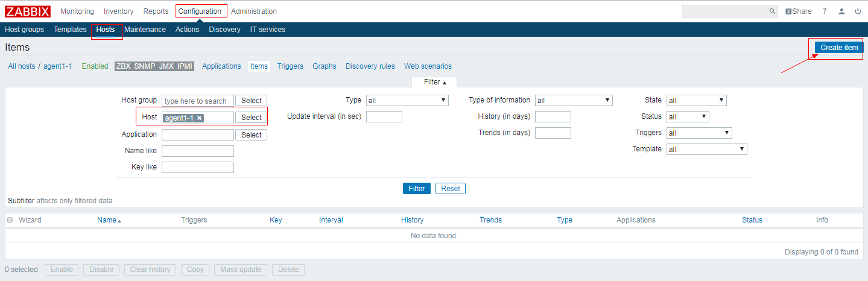The height and width of the screenshot is (281, 868).
Task: Sort table by Key column
Action: [276, 220]
